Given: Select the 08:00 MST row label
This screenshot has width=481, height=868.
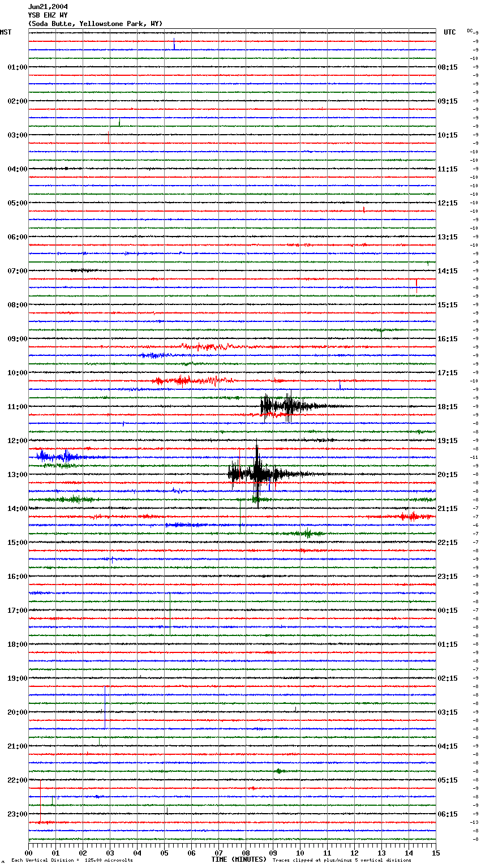Looking at the screenshot, I should point(17,305).
